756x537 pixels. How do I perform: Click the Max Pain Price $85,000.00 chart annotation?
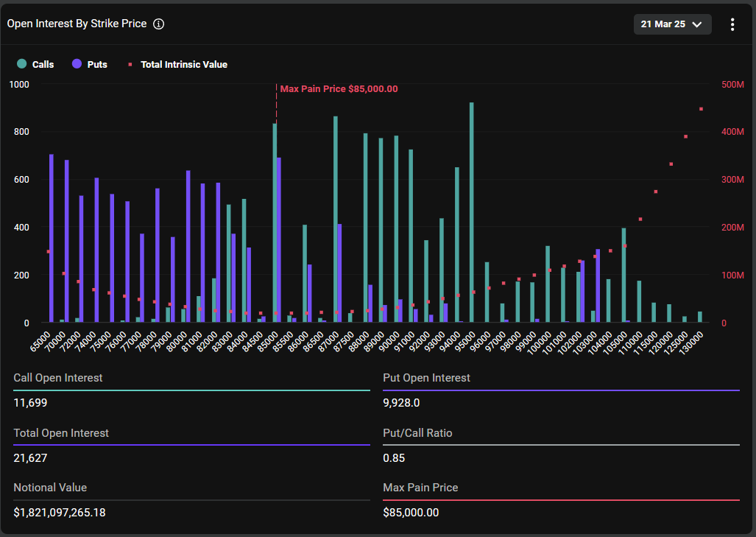click(x=339, y=89)
